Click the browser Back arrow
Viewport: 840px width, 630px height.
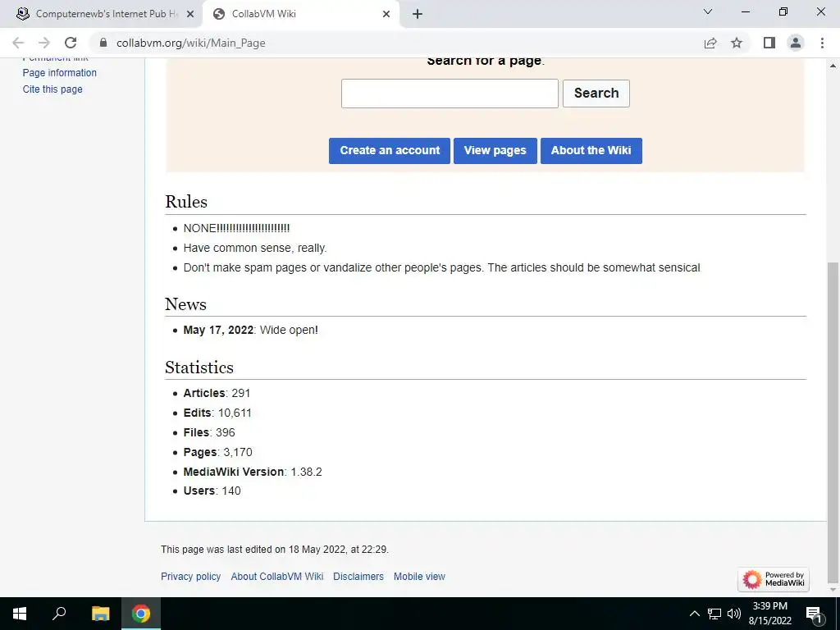coord(18,43)
